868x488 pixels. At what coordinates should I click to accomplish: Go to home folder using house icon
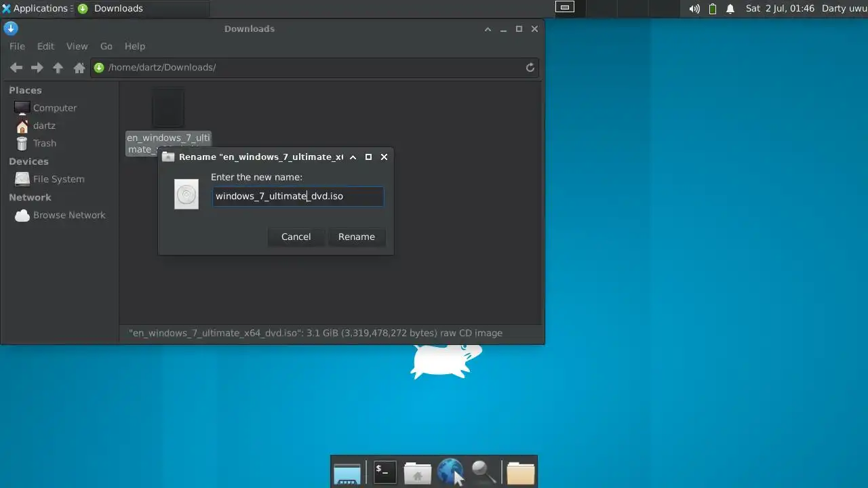(x=79, y=67)
